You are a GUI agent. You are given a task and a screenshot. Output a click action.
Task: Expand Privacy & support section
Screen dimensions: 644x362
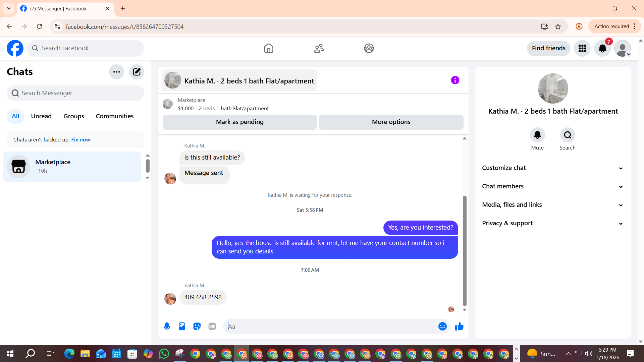pos(553,223)
